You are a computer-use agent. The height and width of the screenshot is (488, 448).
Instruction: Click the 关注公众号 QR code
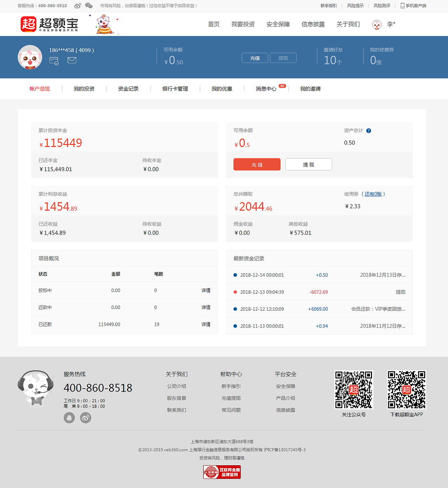pyautogui.click(x=354, y=390)
